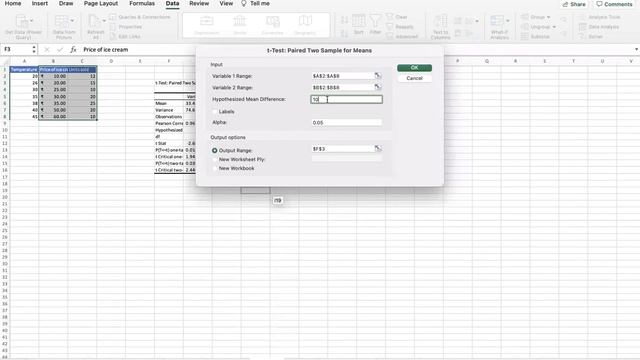Image resolution: width=640 pixels, height=360 pixels.
Task: Click the Variable 2 Range input field
Action: [342, 87]
